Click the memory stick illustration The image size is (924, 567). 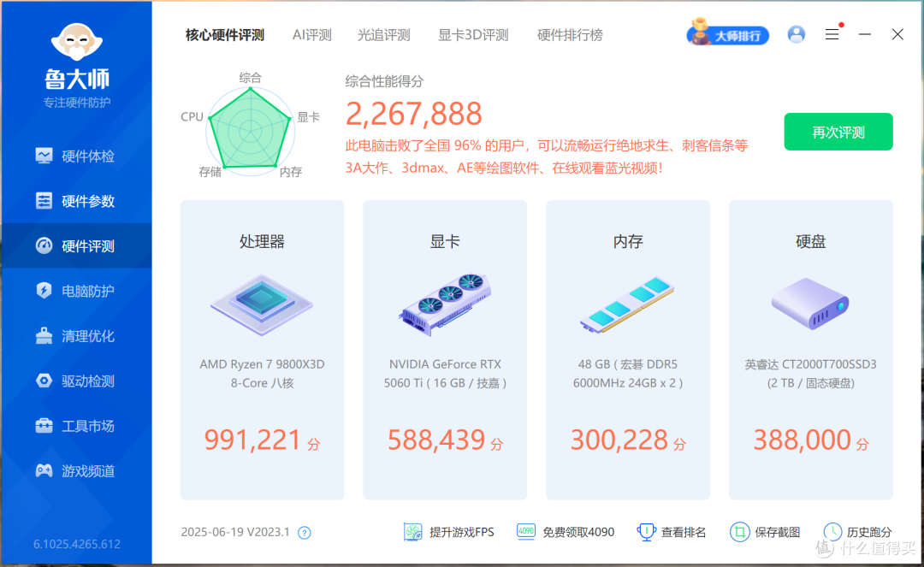[628, 304]
